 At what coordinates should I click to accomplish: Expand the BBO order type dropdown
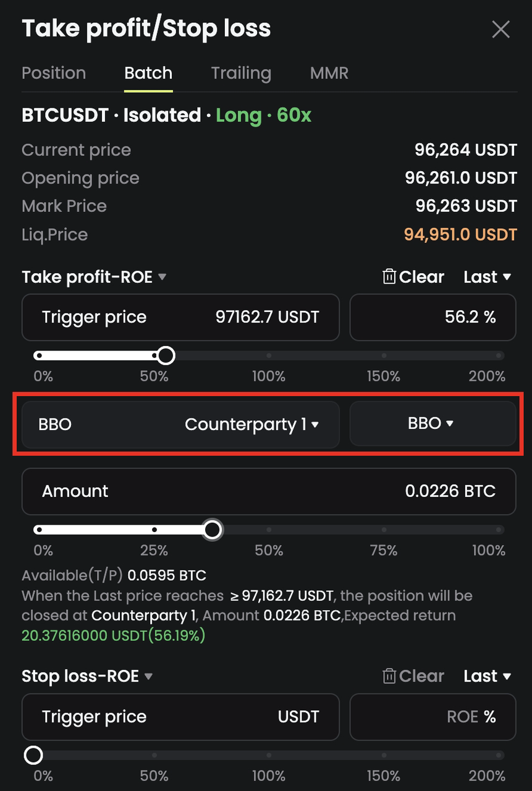[432, 424]
